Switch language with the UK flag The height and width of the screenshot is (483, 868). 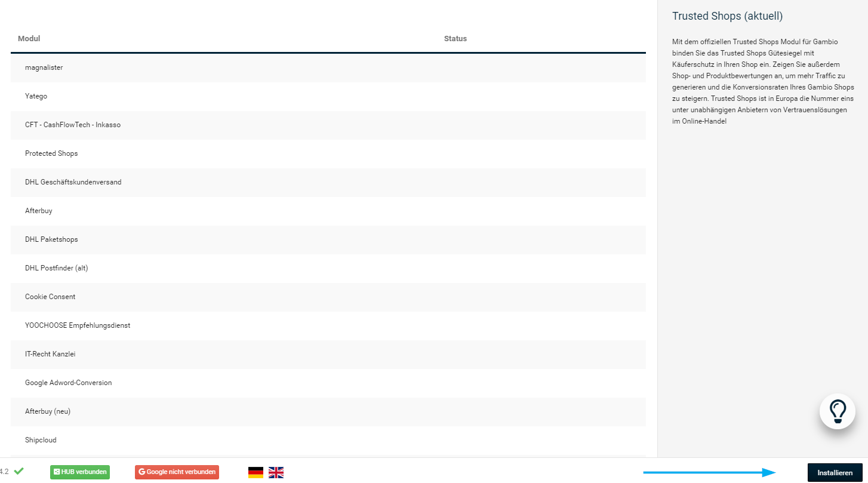coord(276,472)
